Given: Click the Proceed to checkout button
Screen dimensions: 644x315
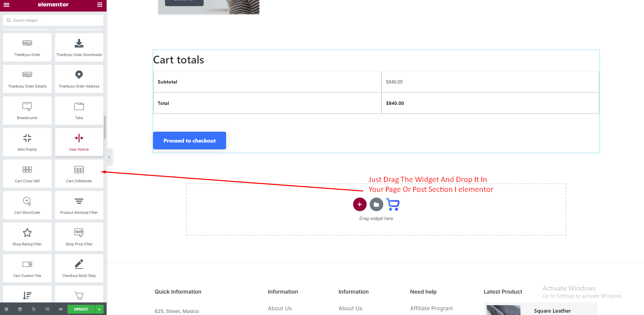Looking at the screenshot, I should point(189,141).
